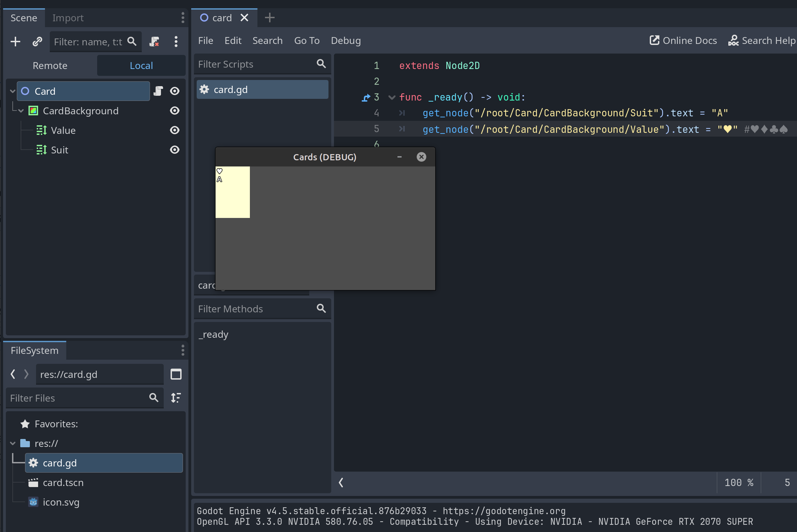797x532 pixels.
Task: Switch to the Import tab
Action: pyautogui.click(x=68, y=18)
